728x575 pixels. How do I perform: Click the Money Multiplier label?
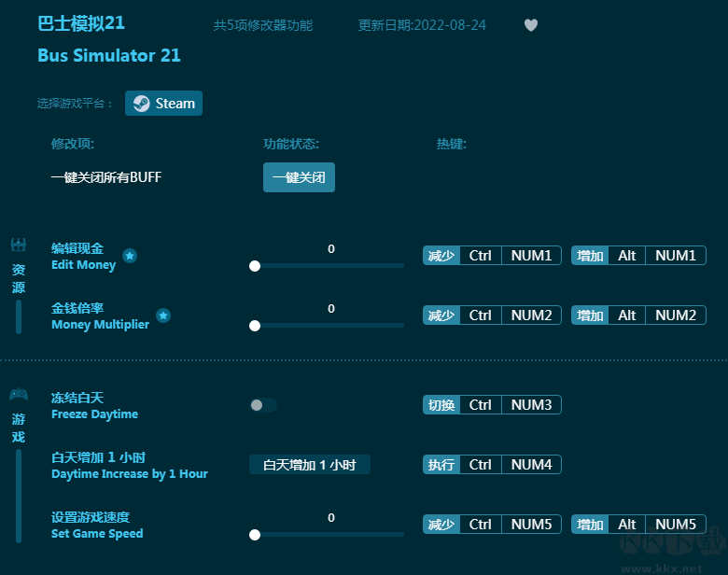[x=100, y=325]
